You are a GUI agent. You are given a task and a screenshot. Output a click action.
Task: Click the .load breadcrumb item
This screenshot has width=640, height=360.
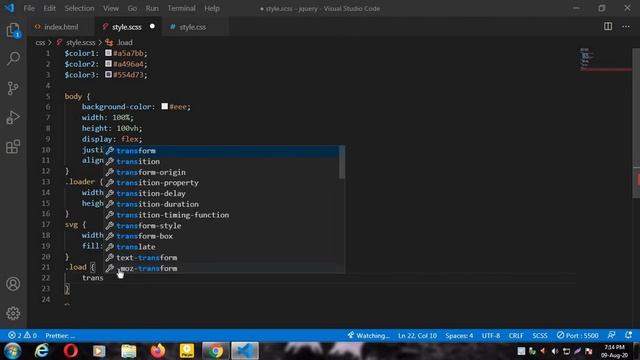click(124, 42)
